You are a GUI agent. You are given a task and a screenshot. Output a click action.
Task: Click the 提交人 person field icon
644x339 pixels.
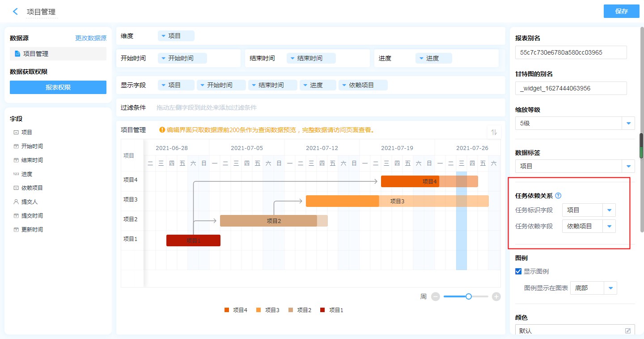coord(16,202)
